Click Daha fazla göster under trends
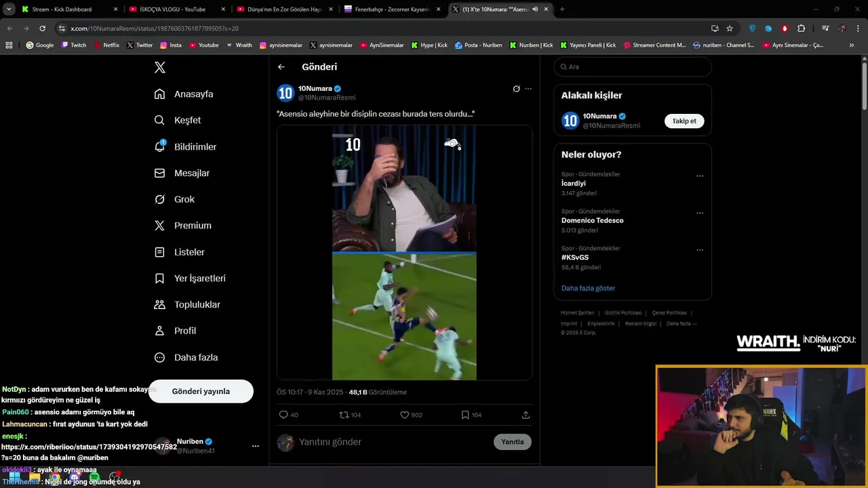The height and width of the screenshot is (488, 868). tap(588, 288)
